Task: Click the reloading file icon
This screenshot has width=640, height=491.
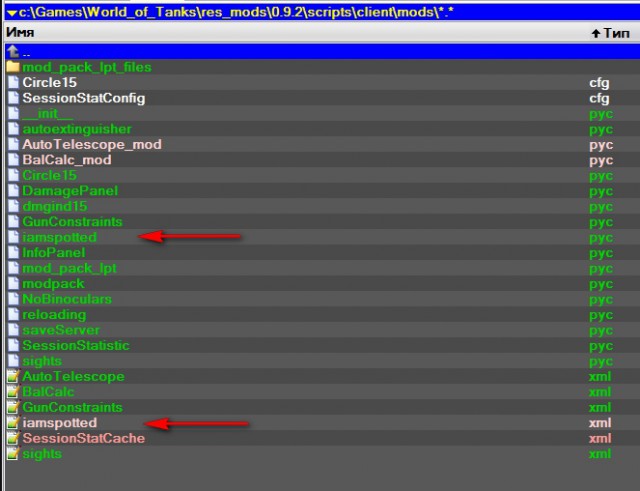Action: [13, 315]
